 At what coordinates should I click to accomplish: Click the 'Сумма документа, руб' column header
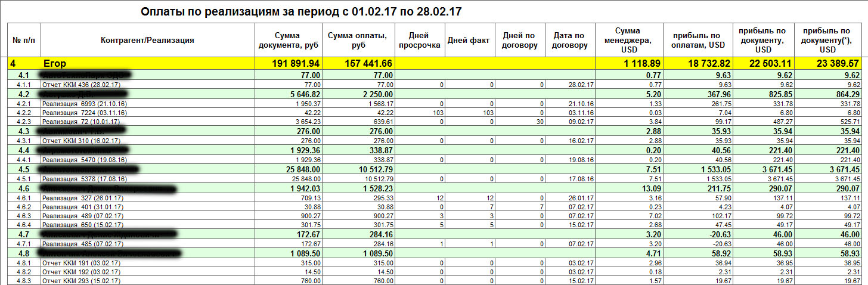[288, 41]
